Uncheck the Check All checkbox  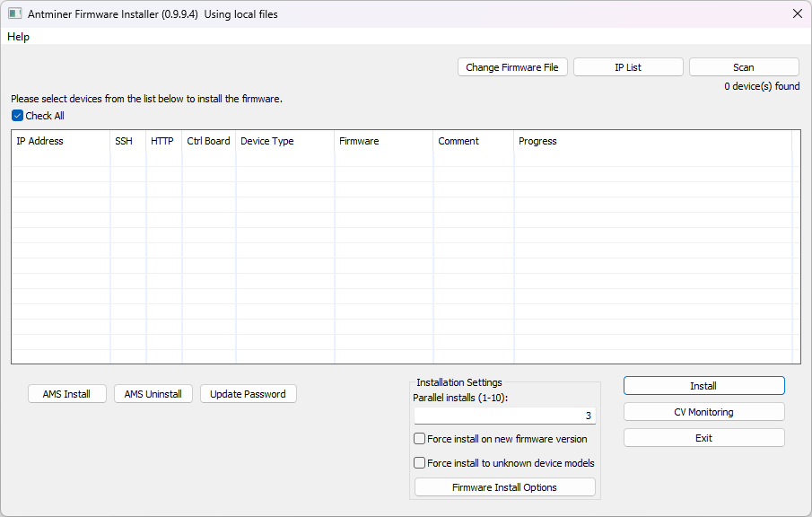tap(17, 116)
